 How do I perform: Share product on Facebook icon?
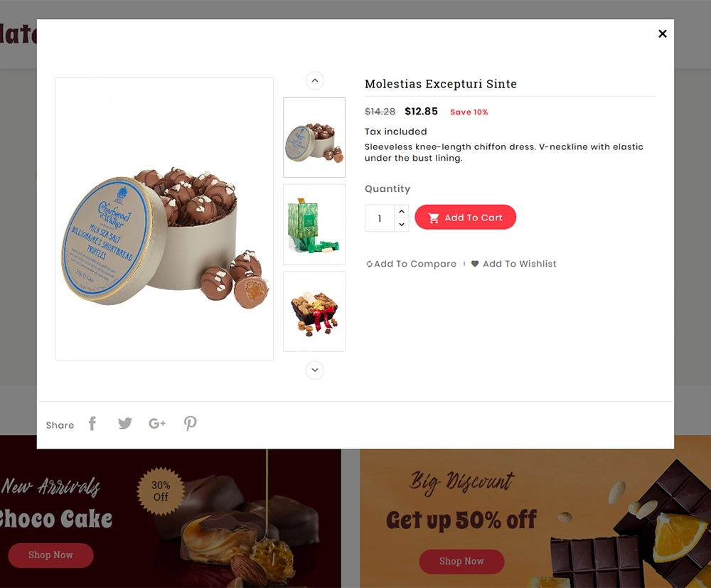point(92,424)
